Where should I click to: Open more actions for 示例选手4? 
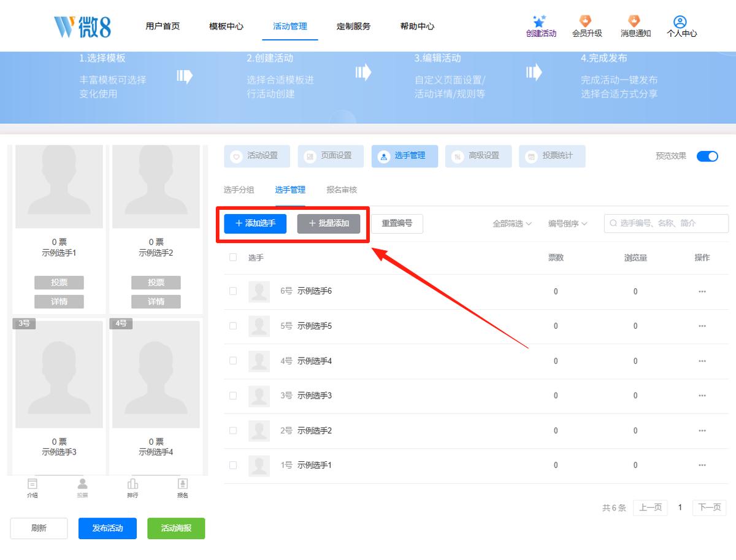[702, 361]
